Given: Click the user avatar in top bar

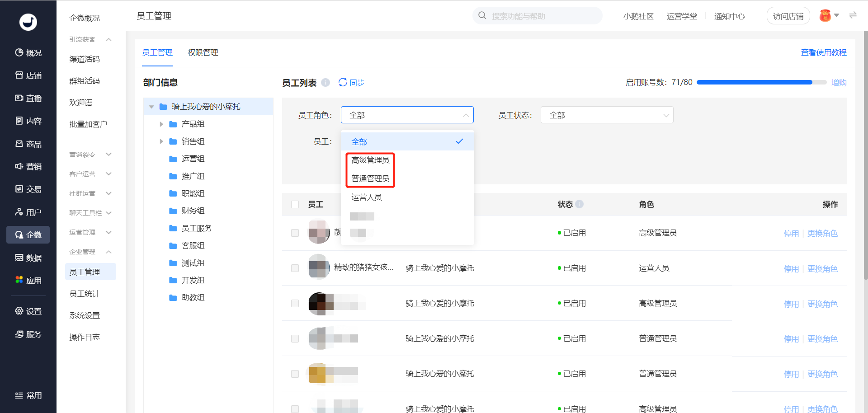Looking at the screenshot, I should point(825,16).
